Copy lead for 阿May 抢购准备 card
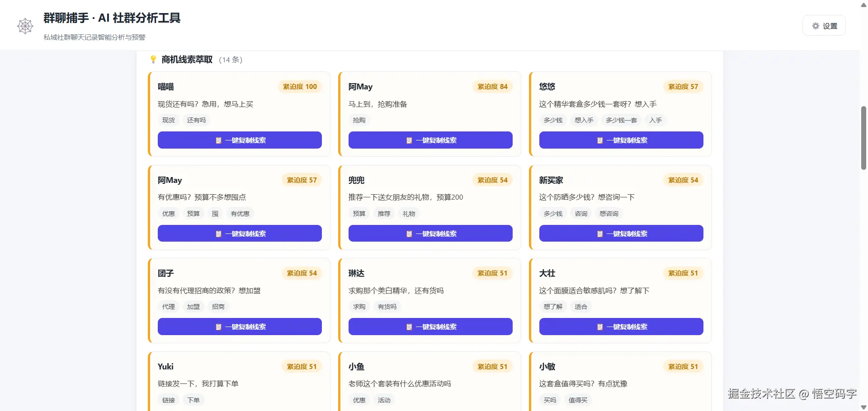Image resolution: width=868 pixels, height=411 pixels. (430, 140)
